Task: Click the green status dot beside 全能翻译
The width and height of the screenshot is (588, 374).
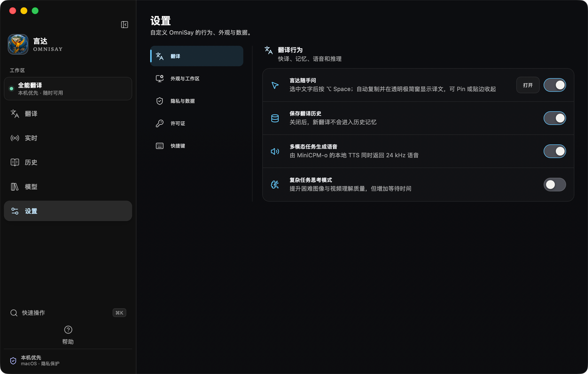Action: pos(12,89)
